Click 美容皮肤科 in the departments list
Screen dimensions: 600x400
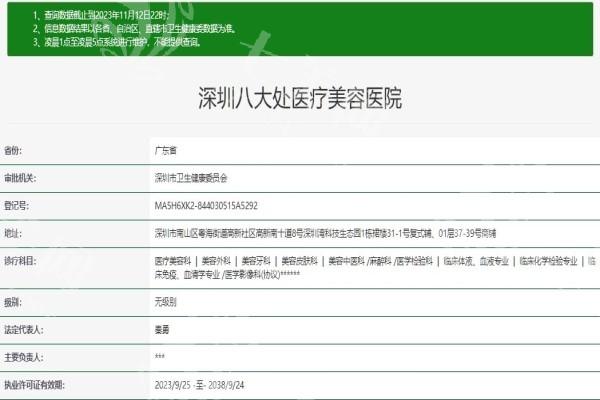point(300,261)
